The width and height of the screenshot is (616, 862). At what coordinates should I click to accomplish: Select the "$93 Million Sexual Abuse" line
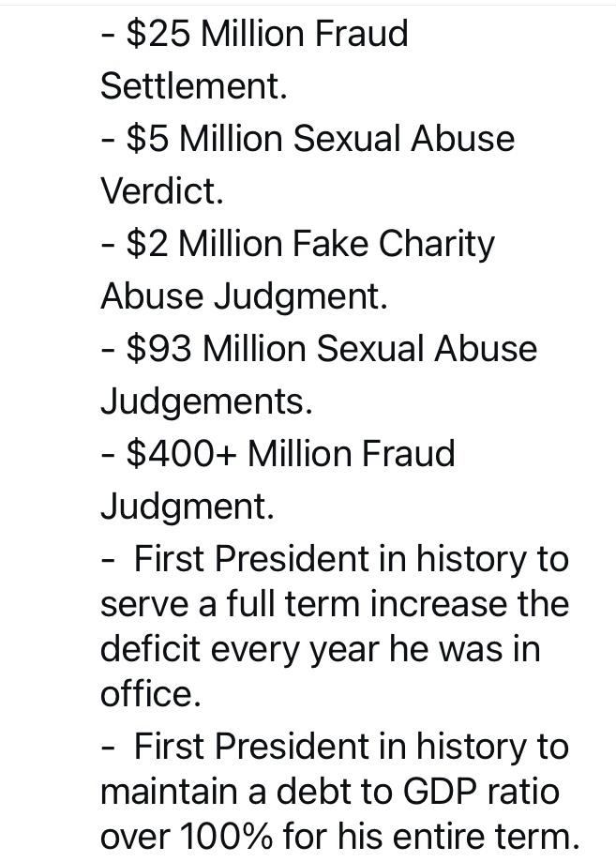pyautogui.click(x=319, y=349)
